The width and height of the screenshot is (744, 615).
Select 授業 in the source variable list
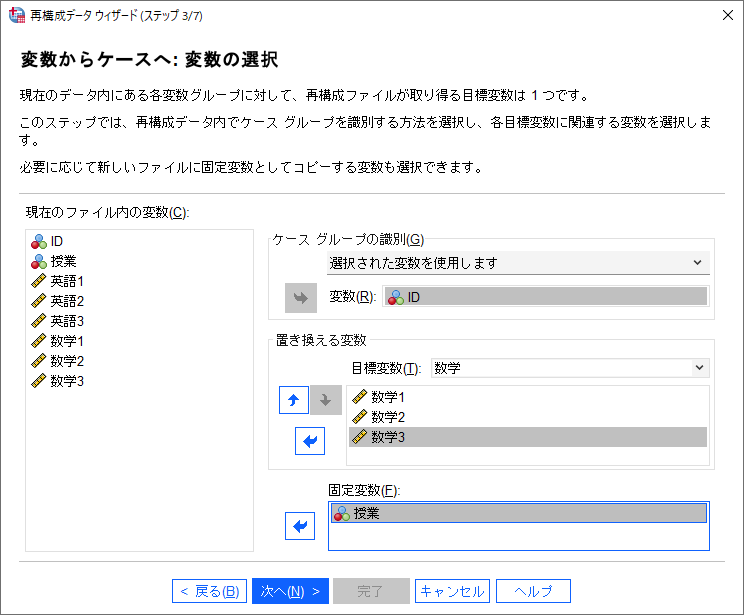pos(63,261)
